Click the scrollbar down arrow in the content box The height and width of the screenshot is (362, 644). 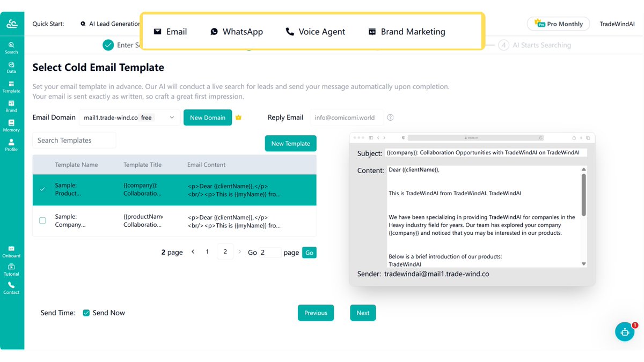(584, 264)
